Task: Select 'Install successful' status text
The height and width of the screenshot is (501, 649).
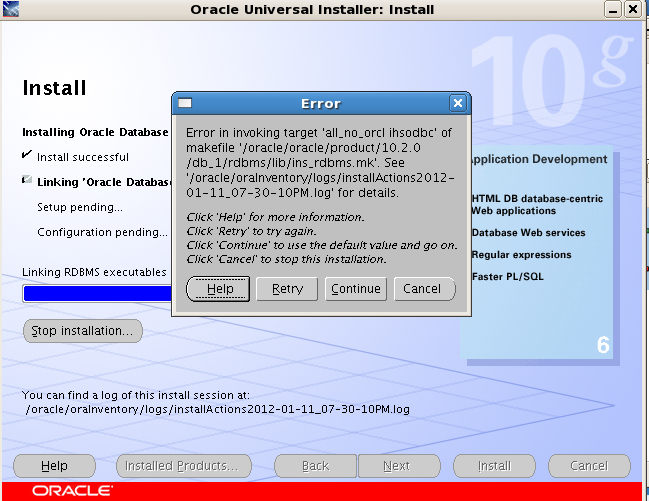Action: click(83, 157)
